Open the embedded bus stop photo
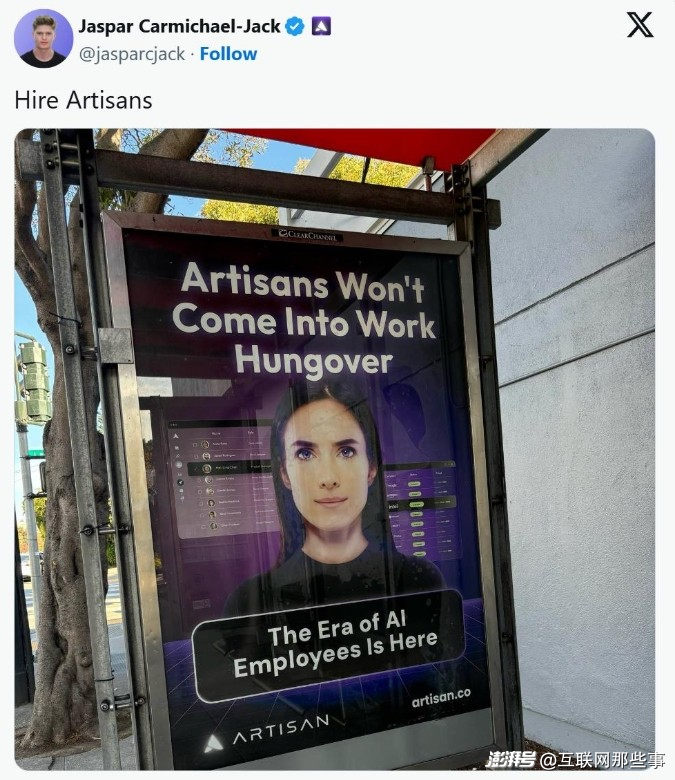This screenshot has width=675, height=780. click(x=335, y=449)
